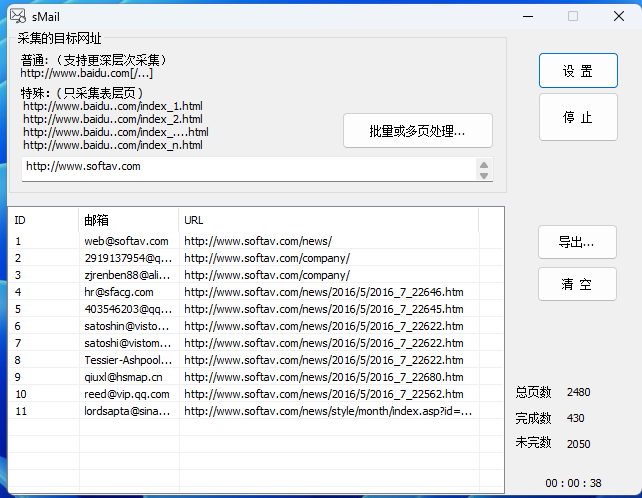Maximize the sMail window

pyautogui.click(x=573, y=16)
